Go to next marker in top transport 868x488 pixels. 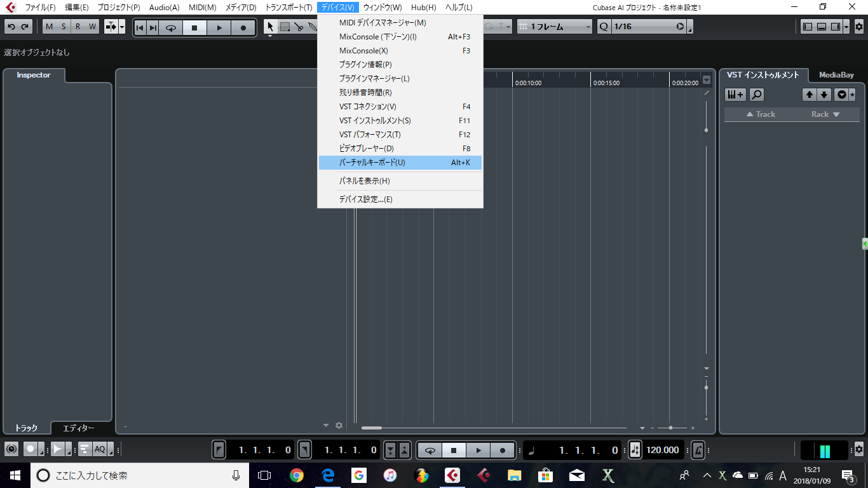coord(153,27)
